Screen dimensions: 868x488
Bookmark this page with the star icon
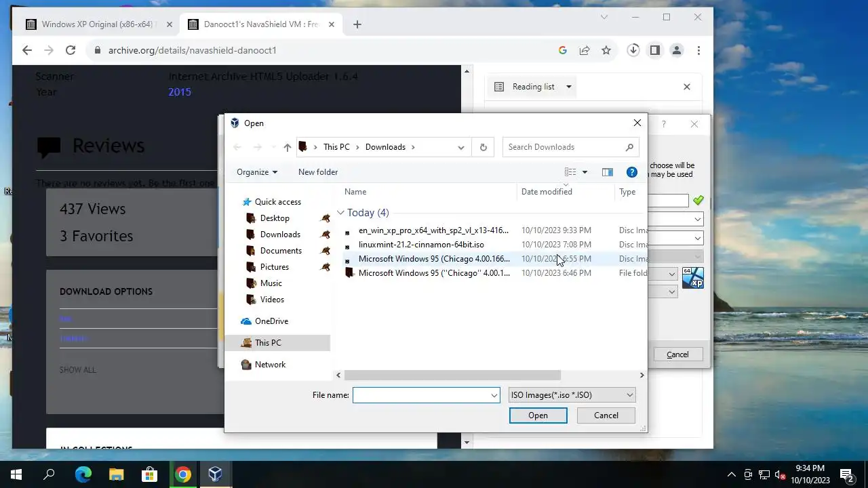[606, 50]
